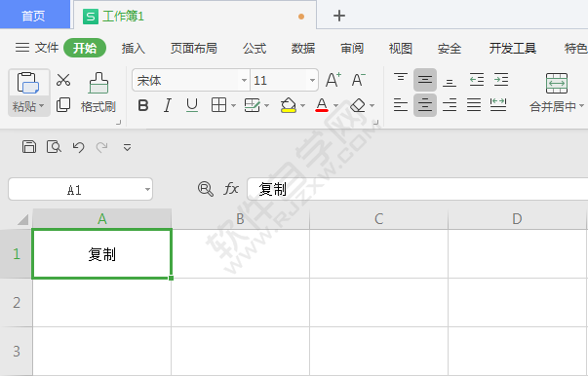Decrease indent icon
The image size is (588, 376).
tap(477, 80)
